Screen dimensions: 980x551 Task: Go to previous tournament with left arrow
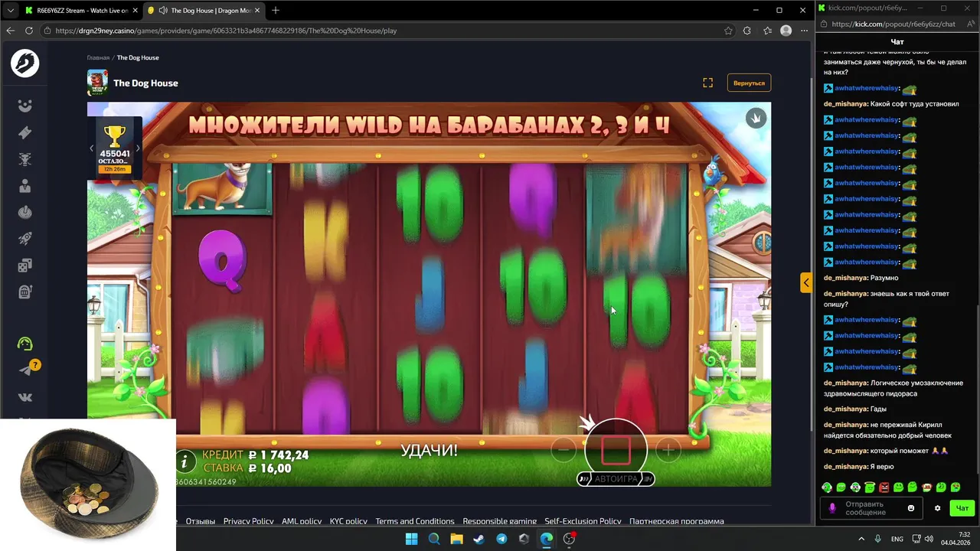91,148
